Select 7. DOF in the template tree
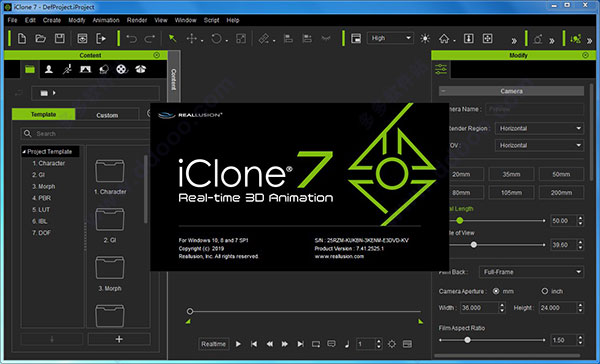Image resolution: width=600 pixels, height=364 pixels. 41,233
